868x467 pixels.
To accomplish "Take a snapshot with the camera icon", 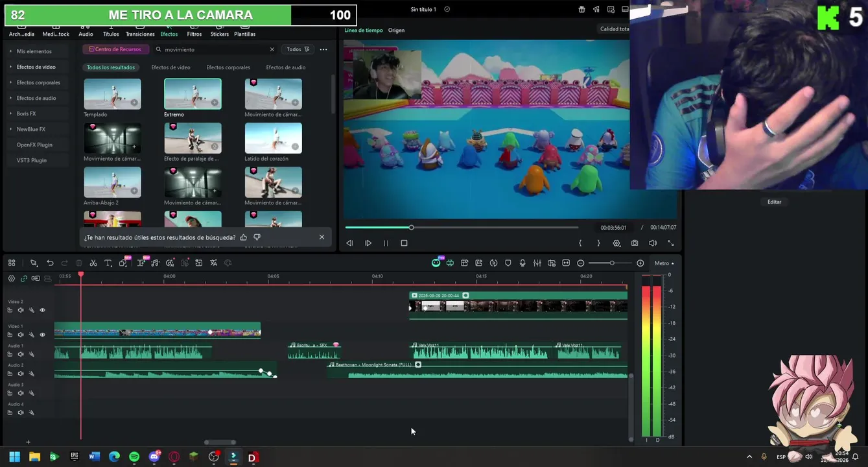I will (635, 243).
